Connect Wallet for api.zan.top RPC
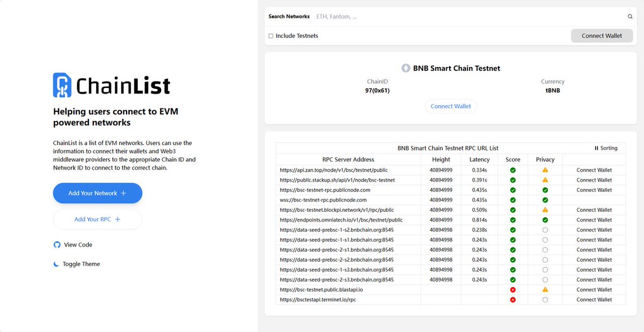644x332 pixels. point(594,170)
